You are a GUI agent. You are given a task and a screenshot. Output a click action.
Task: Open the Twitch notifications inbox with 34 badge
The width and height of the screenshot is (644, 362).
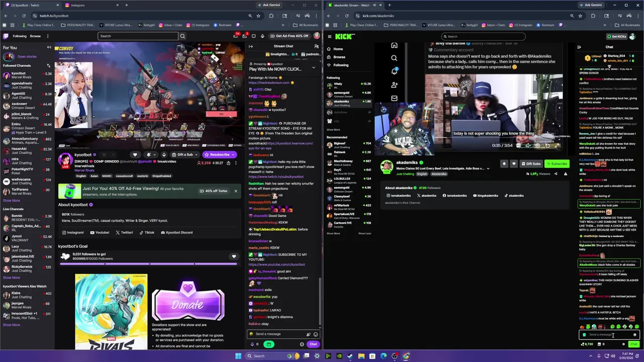pyautogui.click(x=235, y=36)
